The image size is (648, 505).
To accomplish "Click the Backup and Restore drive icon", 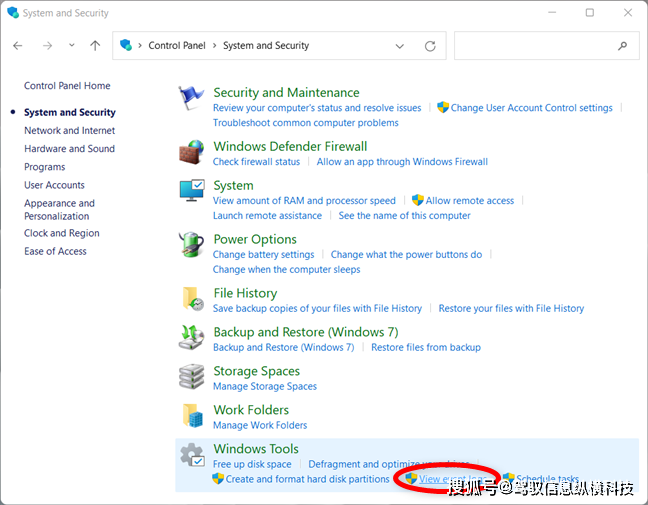I will click(191, 337).
